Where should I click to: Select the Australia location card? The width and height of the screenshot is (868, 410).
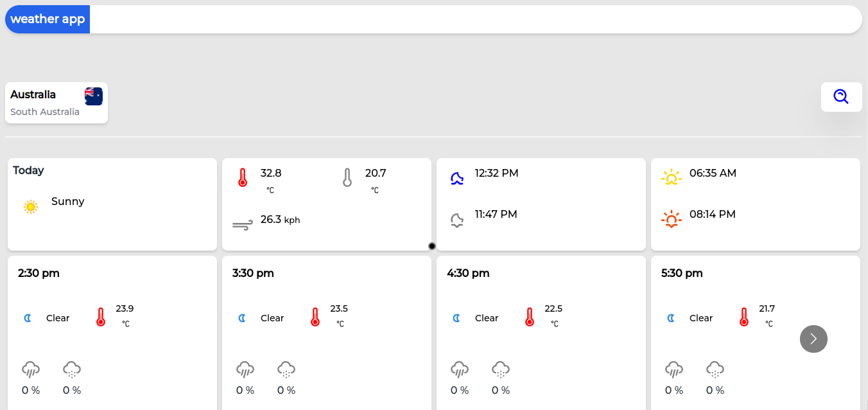[x=56, y=103]
